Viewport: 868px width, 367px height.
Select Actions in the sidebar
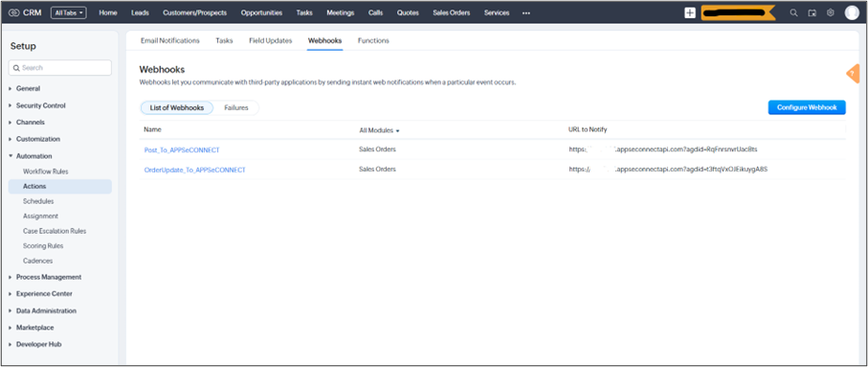tap(60, 186)
